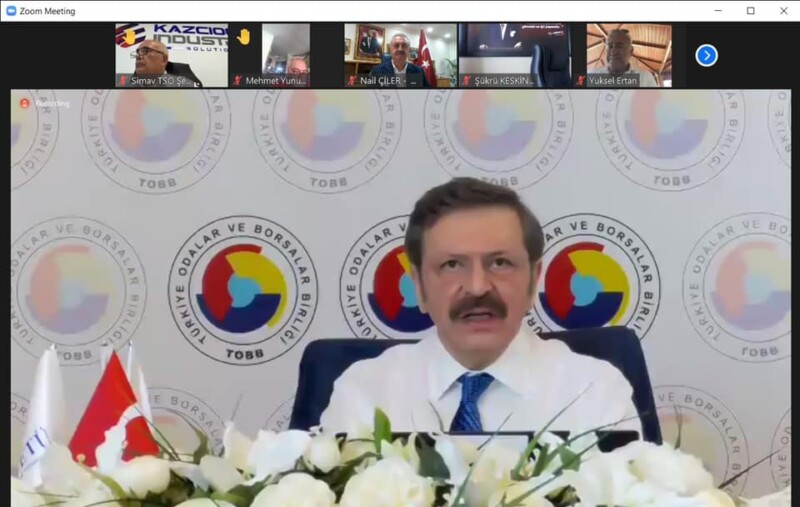
Task: Click Simav TSO's raised hand icon
Action: [130, 36]
